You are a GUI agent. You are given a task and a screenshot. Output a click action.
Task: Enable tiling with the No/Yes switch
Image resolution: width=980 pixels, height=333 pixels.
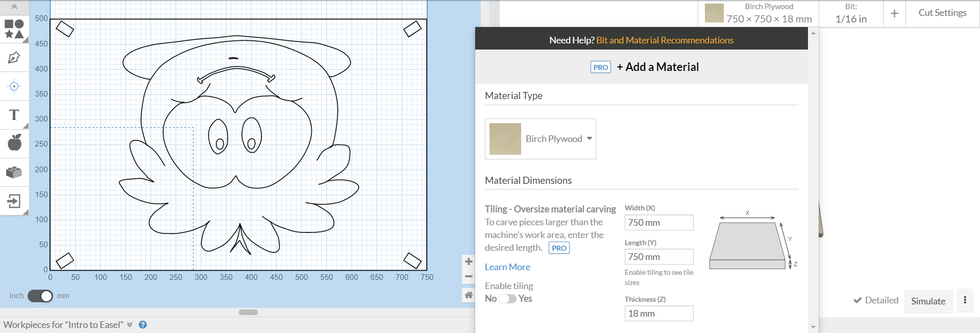(x=507, y=299)
